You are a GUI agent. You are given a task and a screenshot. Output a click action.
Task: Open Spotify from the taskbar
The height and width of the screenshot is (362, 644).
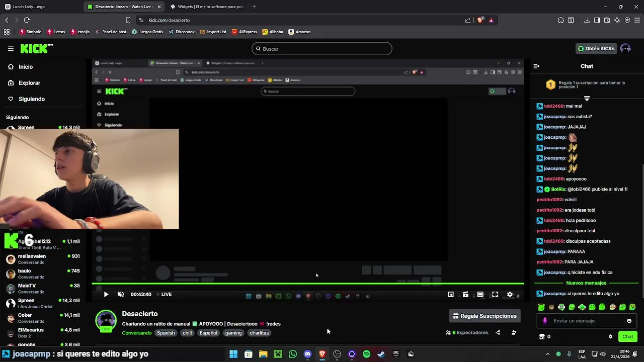[366, 354]
